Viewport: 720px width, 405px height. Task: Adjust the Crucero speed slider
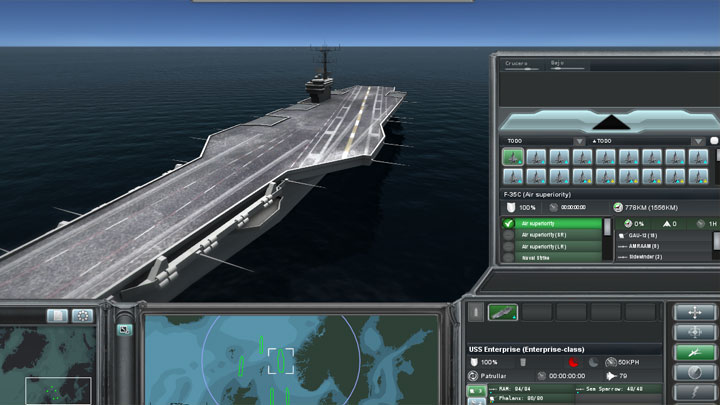pyautogui.click(x=523, y=69)
